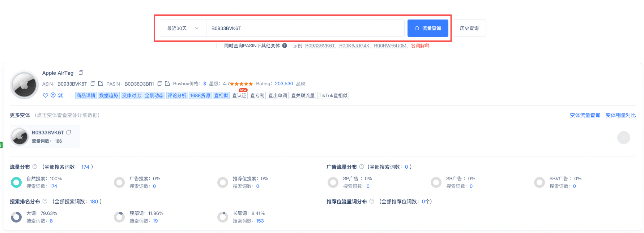
Task: Open the 名词解释 link
Action: (420, 46)
